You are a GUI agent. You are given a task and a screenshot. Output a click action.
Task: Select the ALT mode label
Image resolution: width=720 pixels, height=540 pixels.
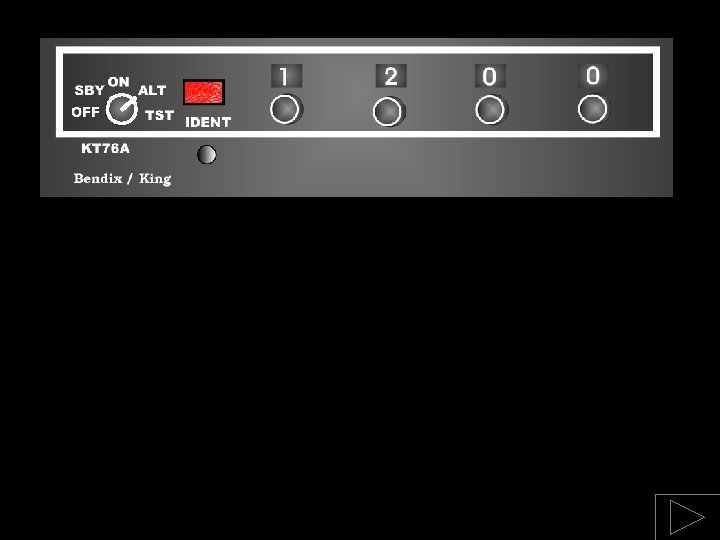(x=152, y=90)
